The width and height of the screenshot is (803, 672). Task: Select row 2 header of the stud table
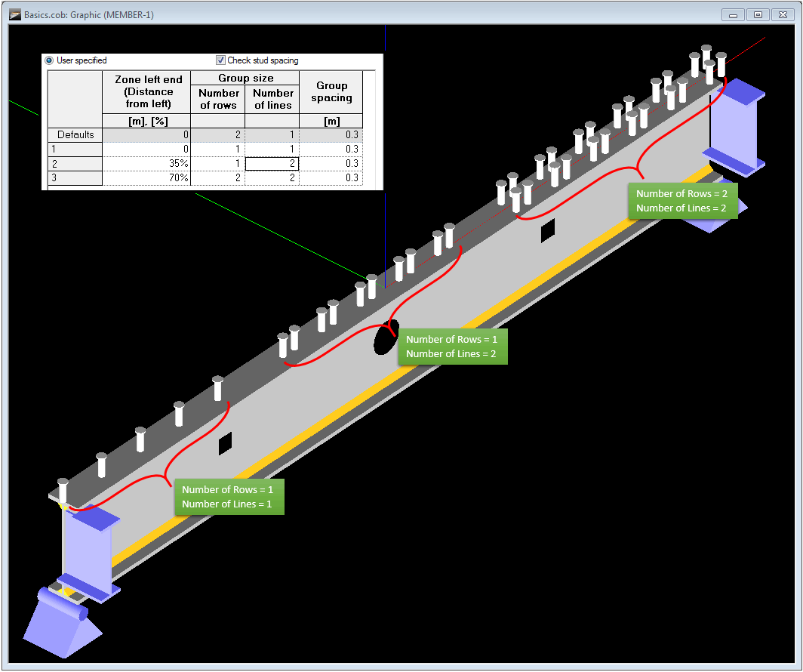pos(75,163)
